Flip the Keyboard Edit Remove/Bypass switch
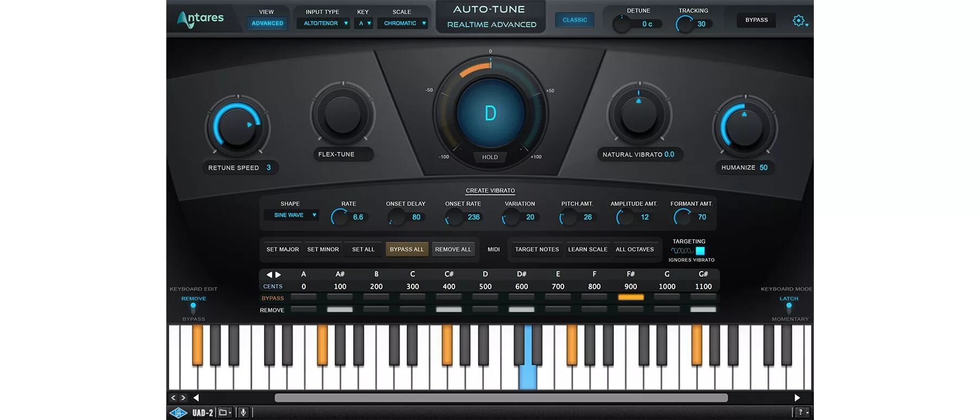980x420 pixels. (193, 308)
